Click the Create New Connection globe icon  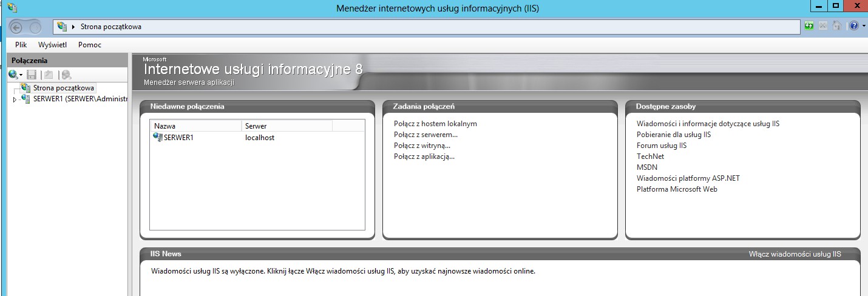[13, 75]
